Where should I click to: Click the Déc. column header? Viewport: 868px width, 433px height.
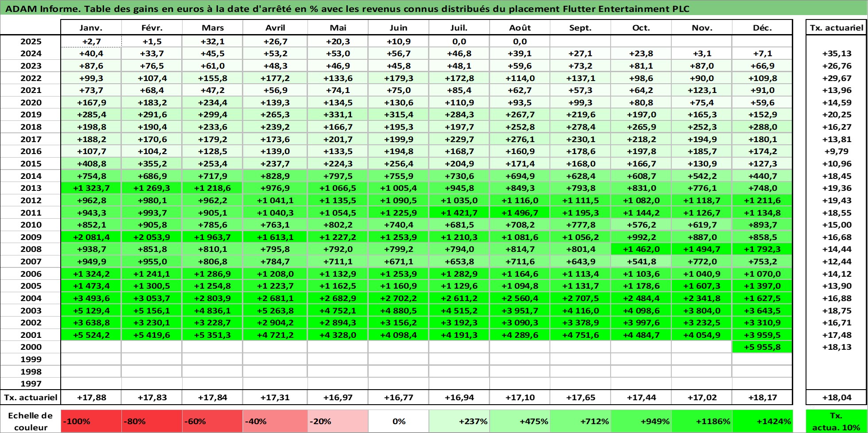762,27
